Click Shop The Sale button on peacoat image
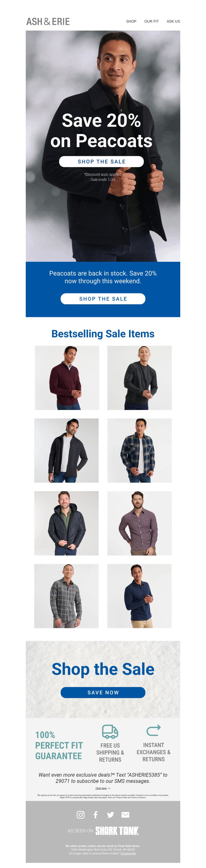The image size is (206, 868). [x=101, y=161]
